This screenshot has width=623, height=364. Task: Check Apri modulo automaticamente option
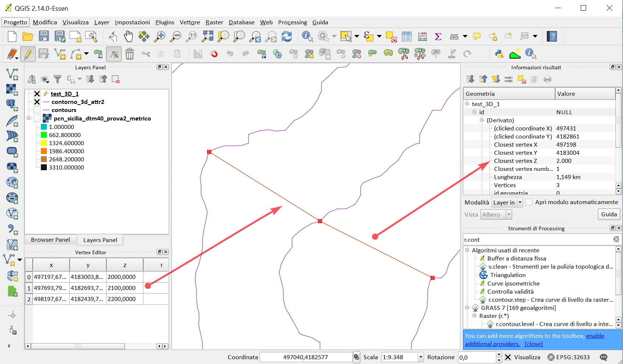(x=529, y=202)
